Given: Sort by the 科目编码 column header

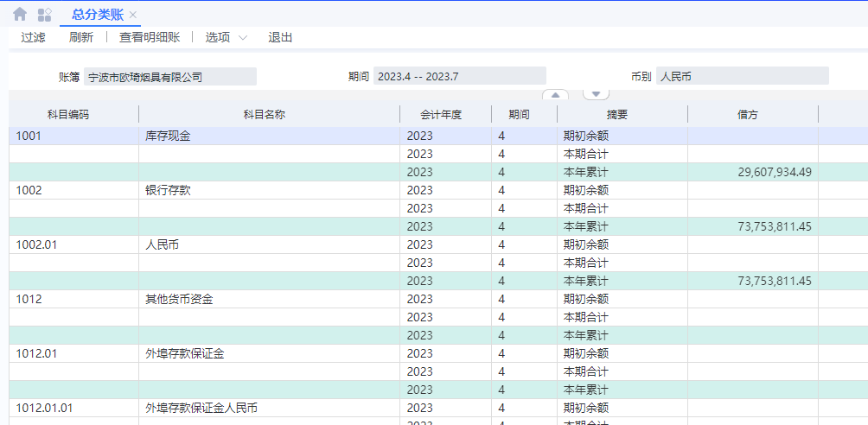Looking at the screenshot, I should 67,115.
